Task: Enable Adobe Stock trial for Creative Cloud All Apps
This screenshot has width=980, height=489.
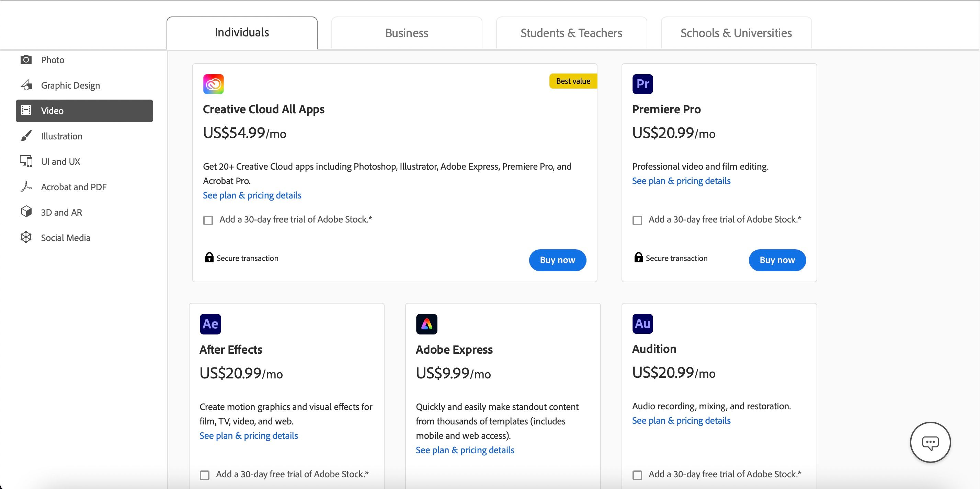Action: 208,220
